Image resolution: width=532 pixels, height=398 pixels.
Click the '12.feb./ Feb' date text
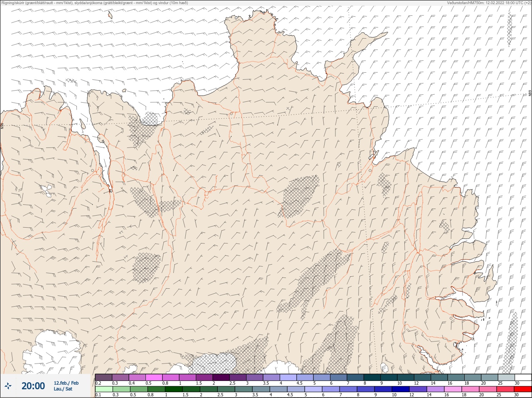(x=66, y=383)
